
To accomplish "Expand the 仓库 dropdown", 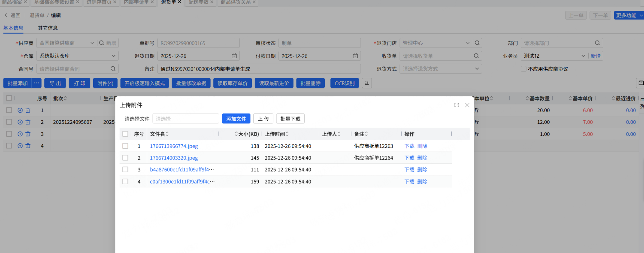I will pyautogui.click(x=113, y=56).
